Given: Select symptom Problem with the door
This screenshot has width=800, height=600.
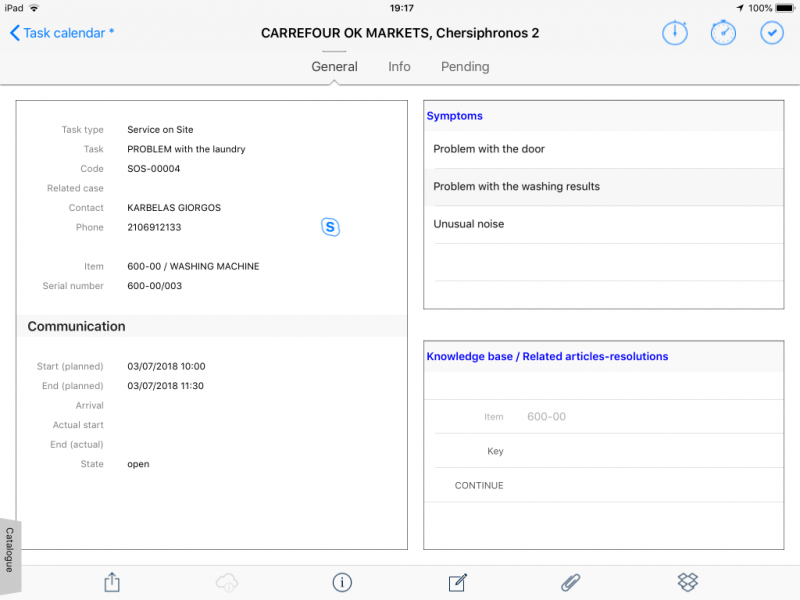Looking at the screenshot, I should tap(604, 149).
